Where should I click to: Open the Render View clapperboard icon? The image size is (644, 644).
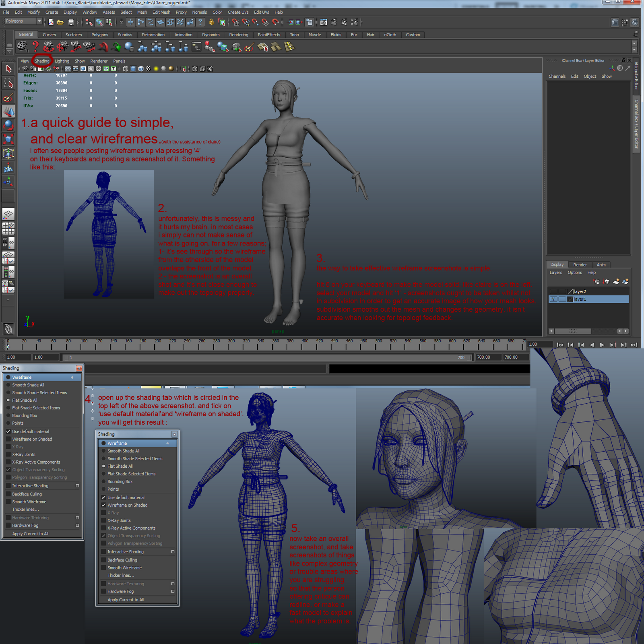[x=324, y=22]
